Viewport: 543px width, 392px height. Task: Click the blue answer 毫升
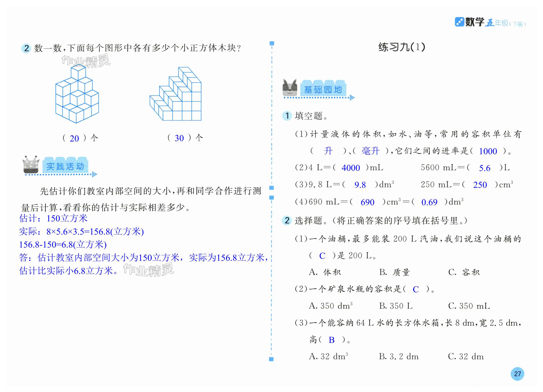370,151
